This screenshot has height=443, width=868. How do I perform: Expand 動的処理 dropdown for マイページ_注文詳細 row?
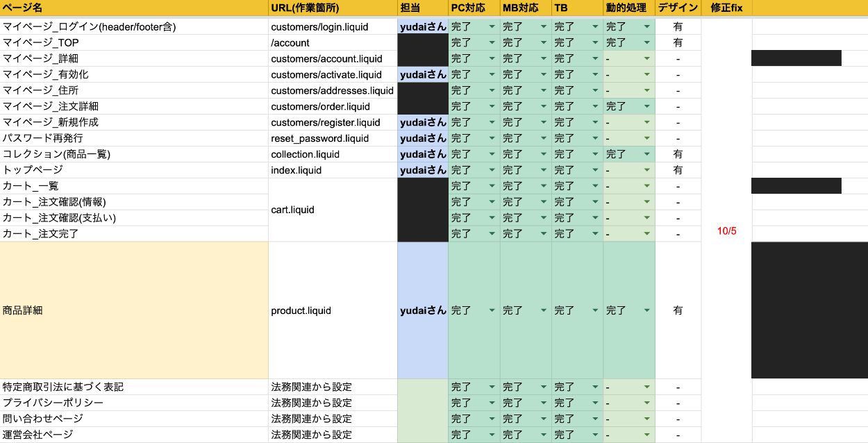pyautogui.click(x=647, y=107)
